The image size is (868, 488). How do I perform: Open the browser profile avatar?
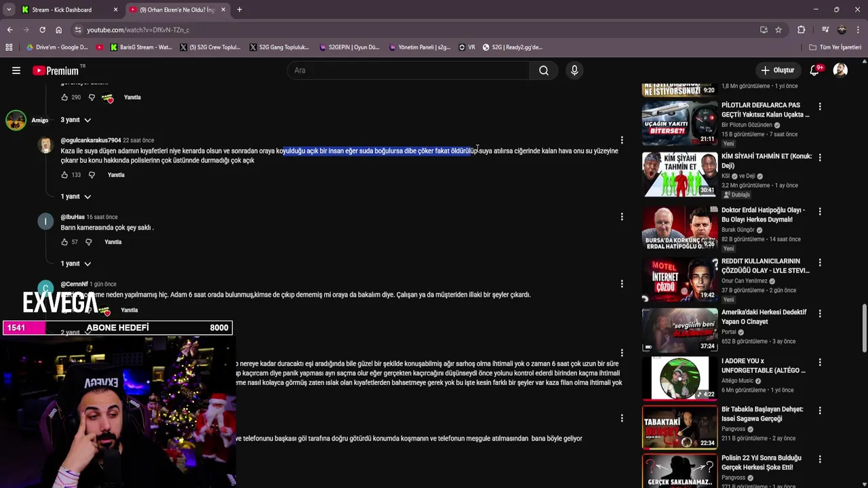pyautogui.click(x=842, y=30)
